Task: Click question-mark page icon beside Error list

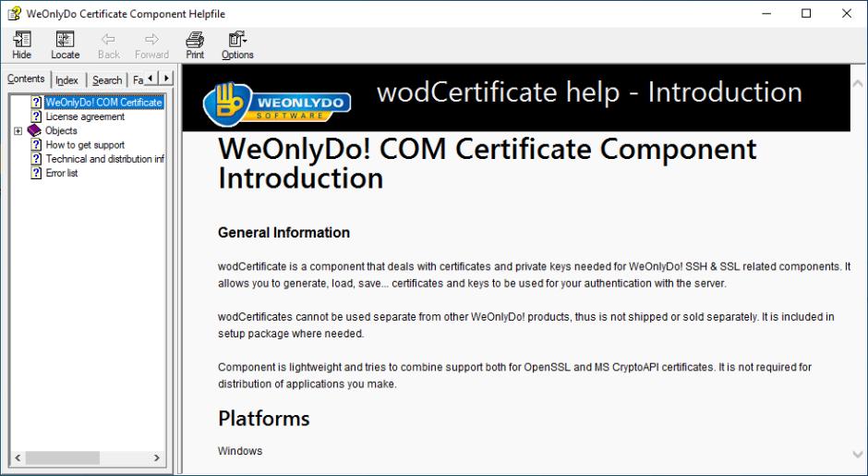Action: pyautogui.click(x=36, y=173)
